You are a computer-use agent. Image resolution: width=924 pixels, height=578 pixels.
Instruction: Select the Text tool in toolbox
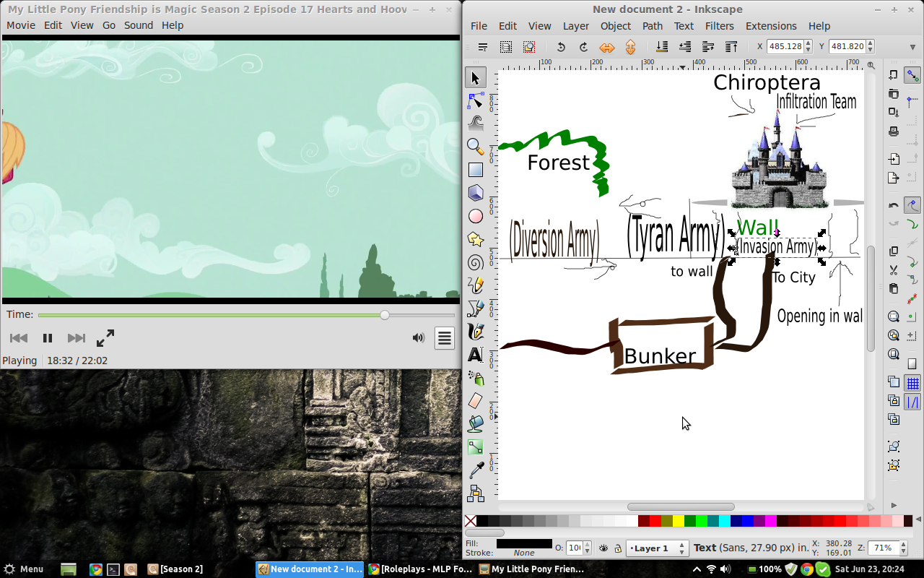[476, 355]
